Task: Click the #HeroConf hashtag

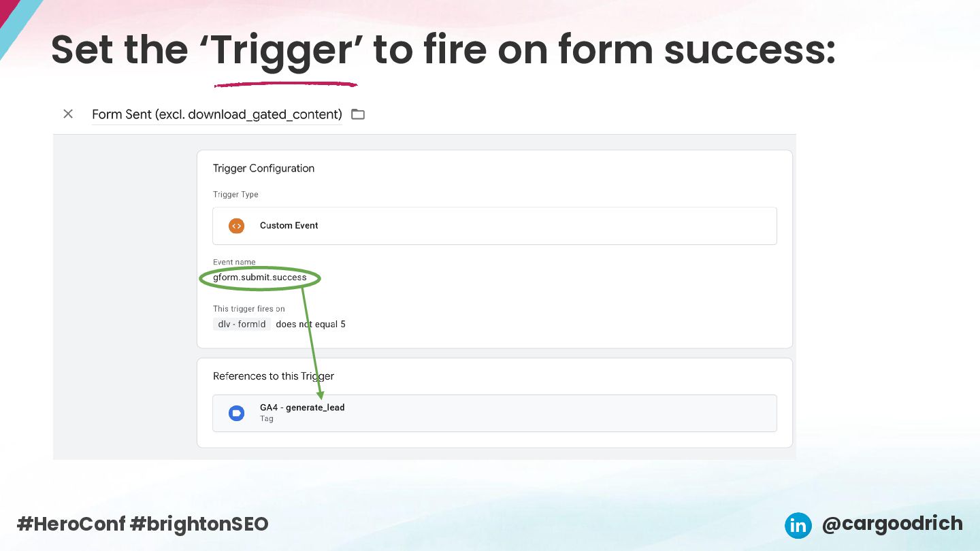Action: point(71,524)
